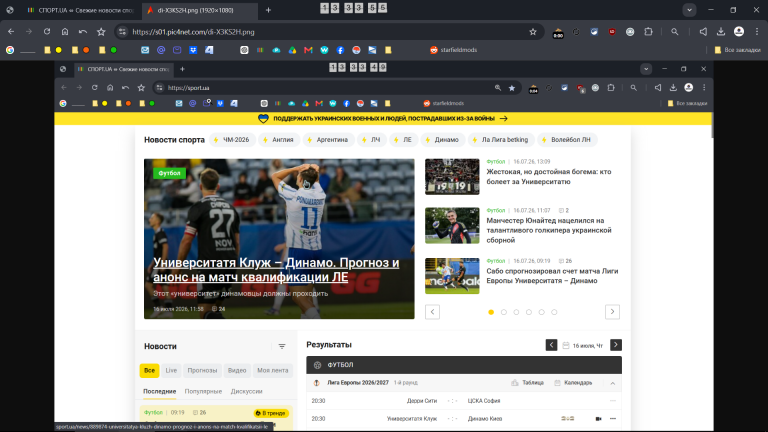Select the Аргентина topic chip
The image size is (768, 432).
coord(328,140)
